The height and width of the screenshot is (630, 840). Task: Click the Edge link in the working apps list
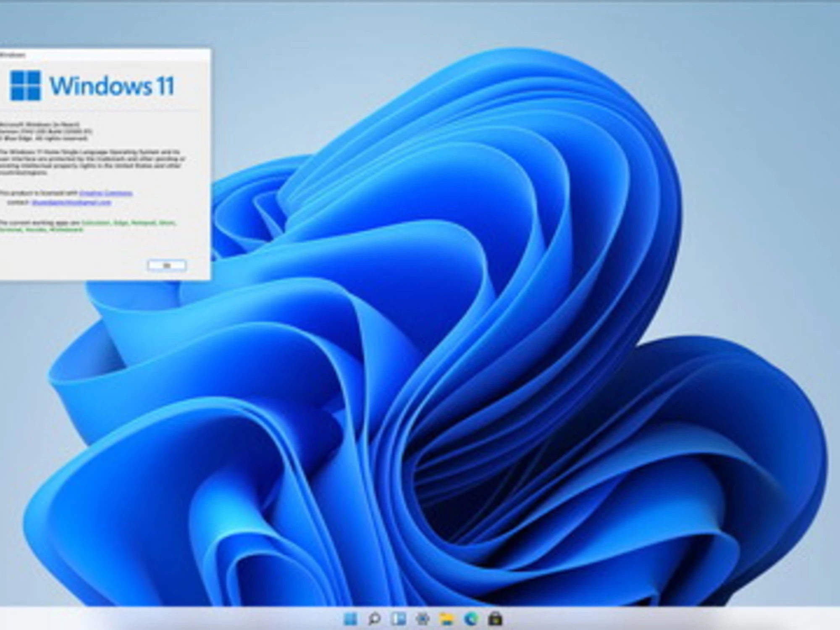pos(120,223)
